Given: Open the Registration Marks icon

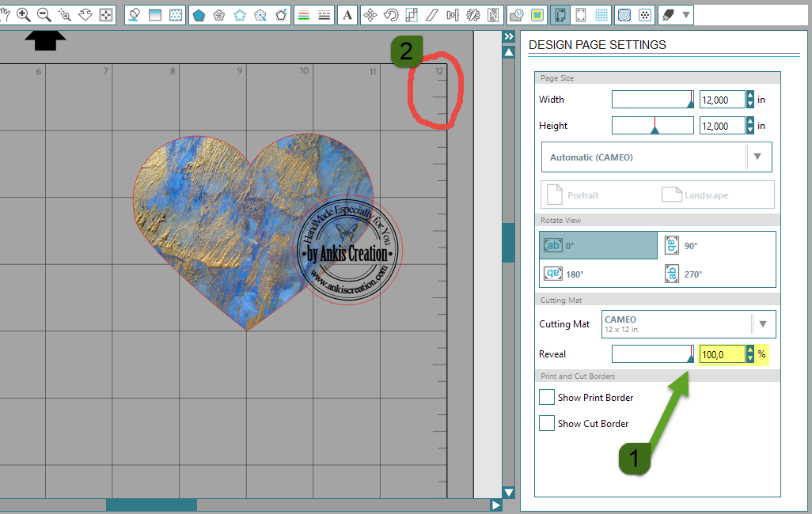Looking at the screenshot, I should 581,15.
